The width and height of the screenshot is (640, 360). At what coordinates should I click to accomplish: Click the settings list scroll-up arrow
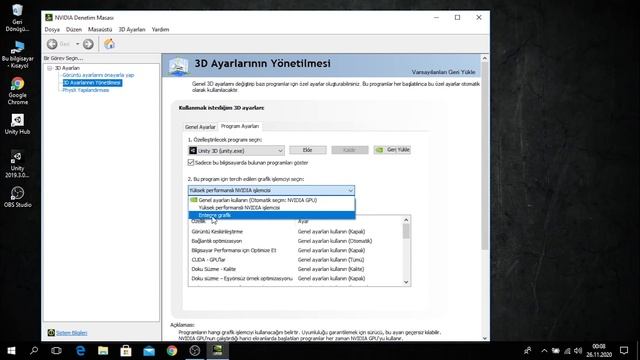[406, 220]
